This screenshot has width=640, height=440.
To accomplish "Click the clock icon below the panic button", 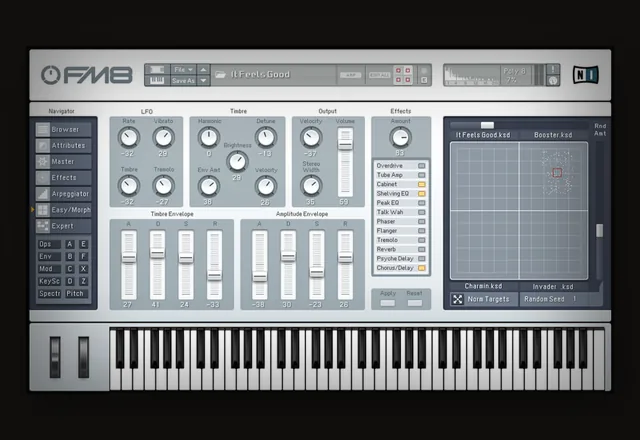I will click(553, 81).
